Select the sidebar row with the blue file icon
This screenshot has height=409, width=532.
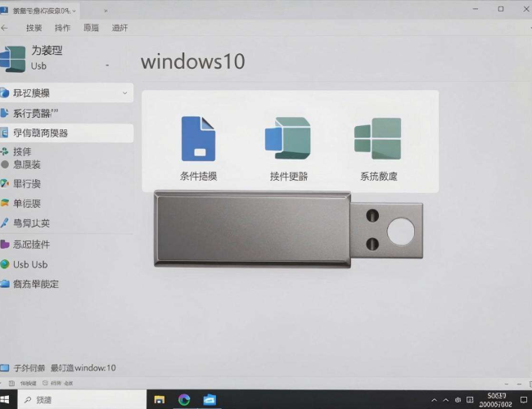pos(66,113)
